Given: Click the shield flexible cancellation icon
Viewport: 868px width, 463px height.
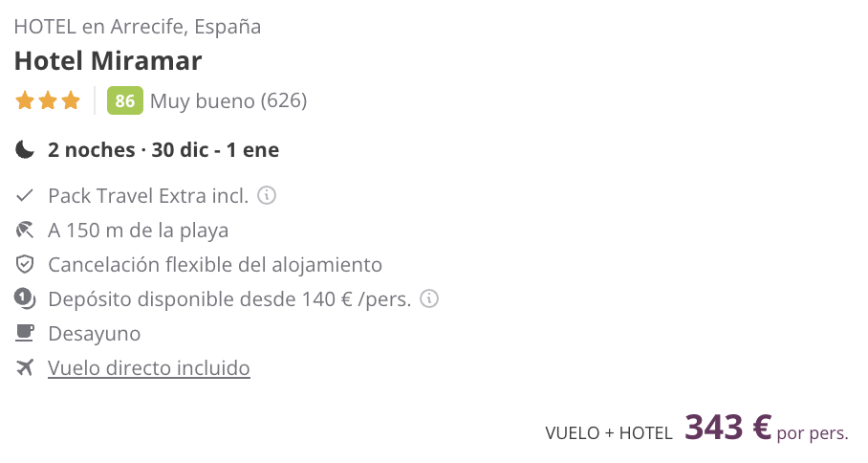Looking at the screenshot, I should click(x=24, y=265).
